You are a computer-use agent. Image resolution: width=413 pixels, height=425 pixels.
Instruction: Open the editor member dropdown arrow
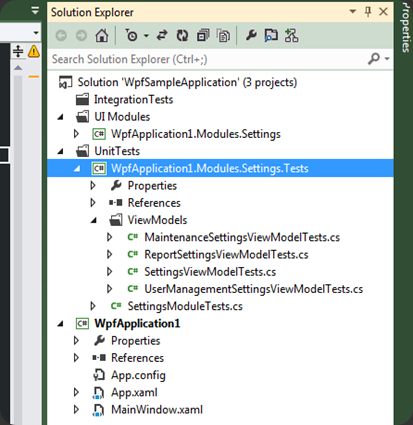(36, 33)
